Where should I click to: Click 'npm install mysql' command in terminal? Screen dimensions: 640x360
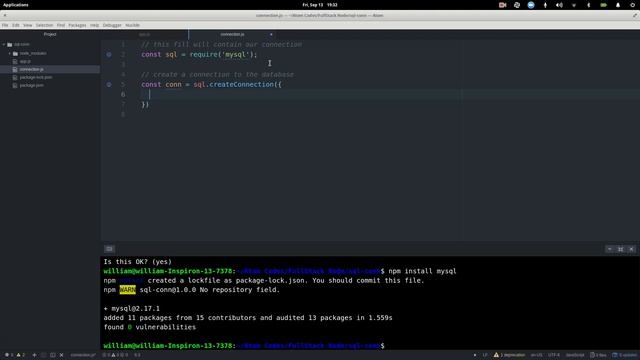(x=422, y=271)
